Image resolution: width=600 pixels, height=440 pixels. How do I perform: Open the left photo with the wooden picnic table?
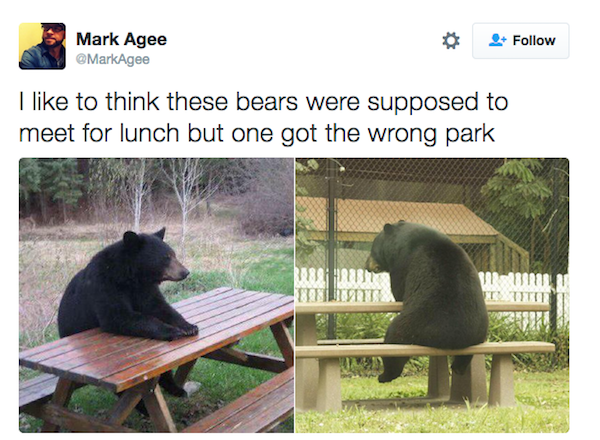tap(157, 295)
